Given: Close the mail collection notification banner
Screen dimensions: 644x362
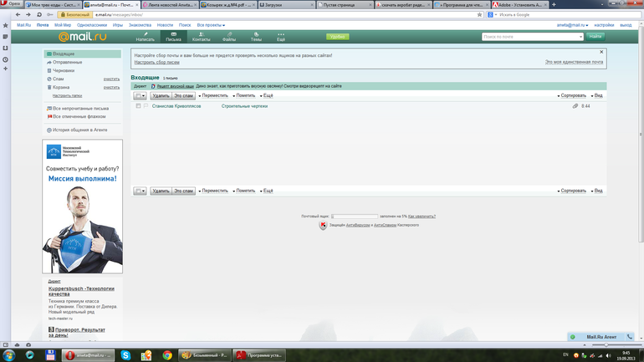Looking at the screenshot, I should point(601,52).
